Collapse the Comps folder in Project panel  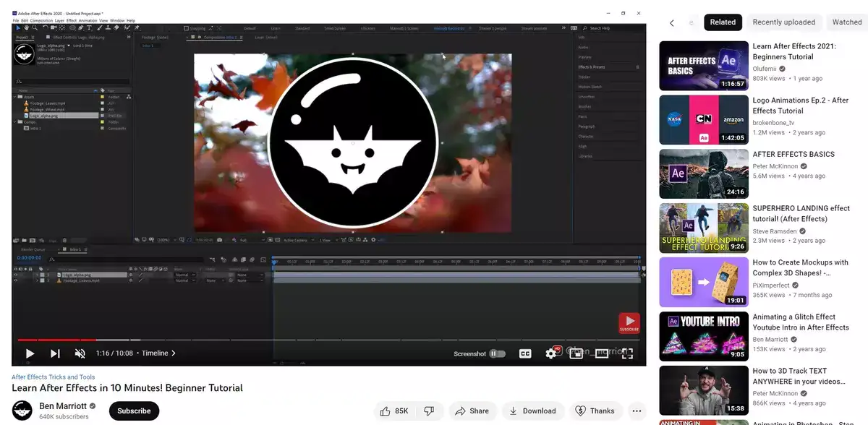tap(15, 121)
